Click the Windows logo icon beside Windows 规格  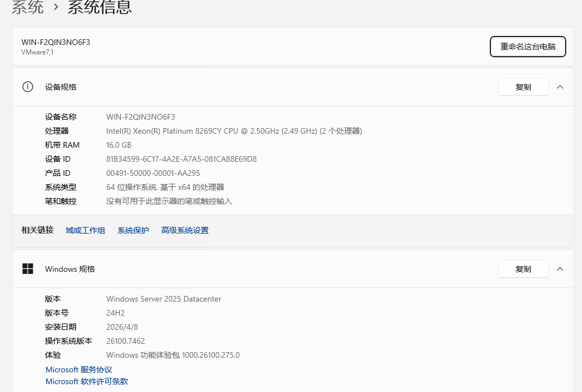(28, 269)
